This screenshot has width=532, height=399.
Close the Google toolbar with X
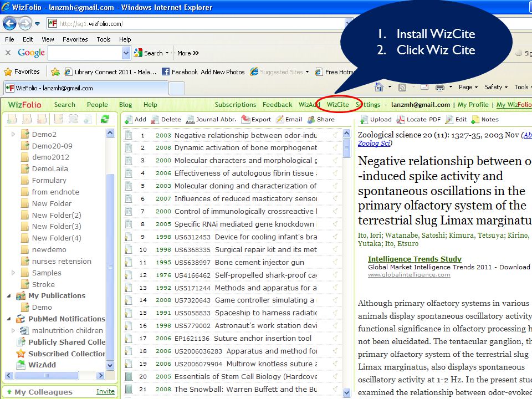pos(8,53)
